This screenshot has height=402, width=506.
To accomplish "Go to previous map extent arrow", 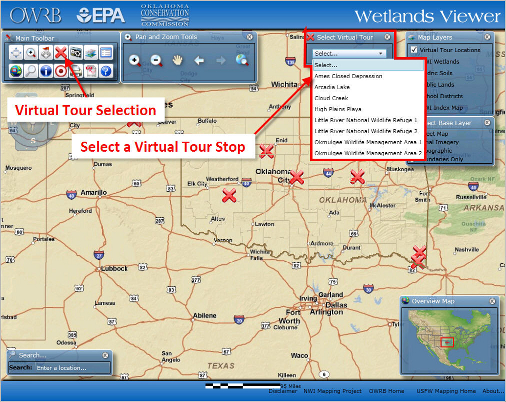I will click(199, 61).
